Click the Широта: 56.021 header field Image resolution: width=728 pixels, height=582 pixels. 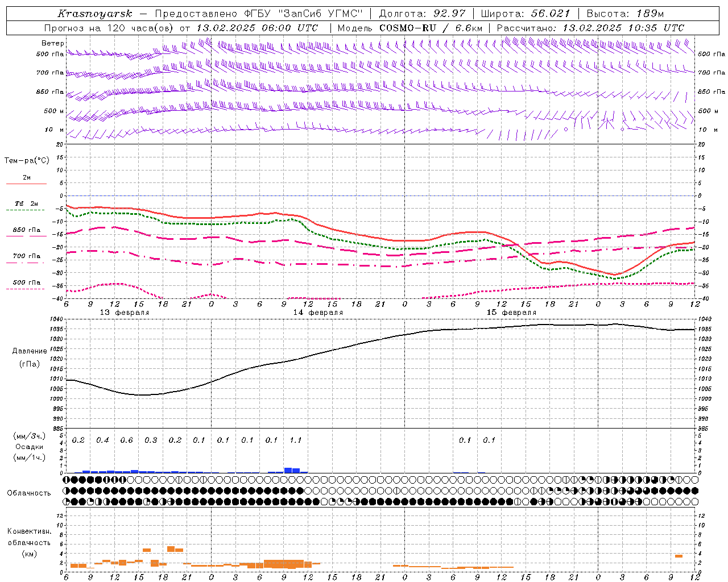pyautogui.click(x=525, y=14)
